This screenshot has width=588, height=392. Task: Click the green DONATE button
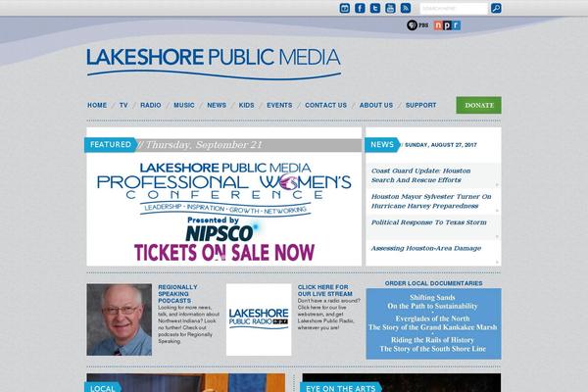[x=478, y=105]
